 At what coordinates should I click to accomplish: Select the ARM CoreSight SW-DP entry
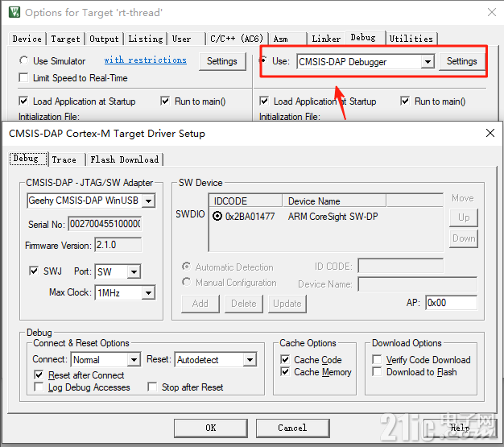click(333, 217)
